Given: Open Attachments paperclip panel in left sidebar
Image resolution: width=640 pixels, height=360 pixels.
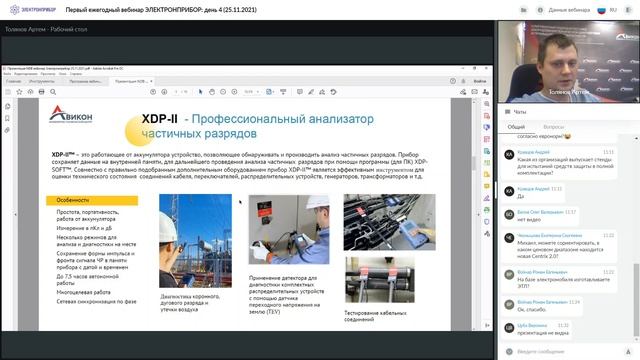Looking at the screenshot, I should [x=8, y=130].
